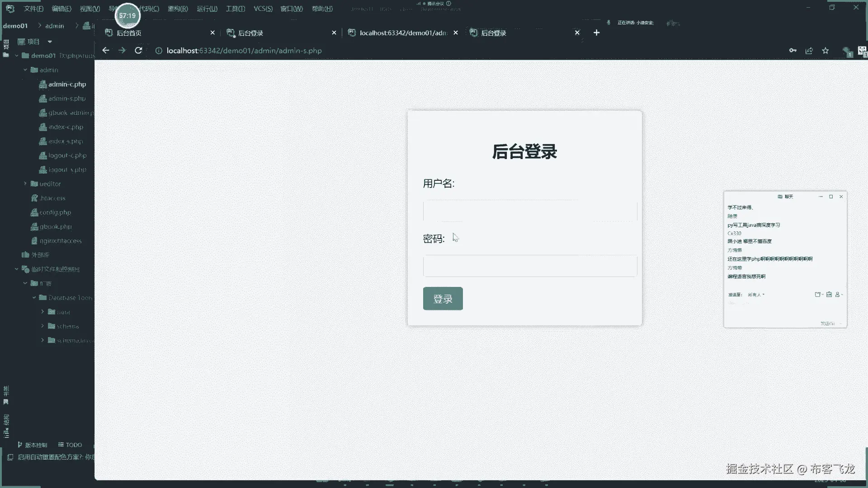Viewport: 868px width, 488px height.
Task: Reload the current page
Action: [138, 51]
